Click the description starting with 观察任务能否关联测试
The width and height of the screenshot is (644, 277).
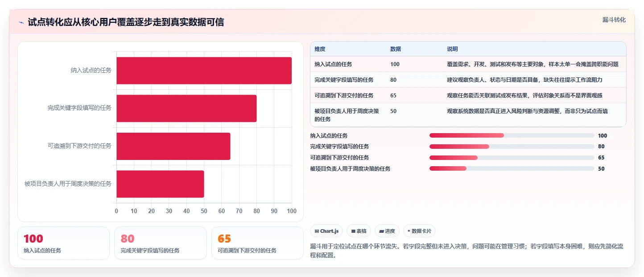(524, 96)
